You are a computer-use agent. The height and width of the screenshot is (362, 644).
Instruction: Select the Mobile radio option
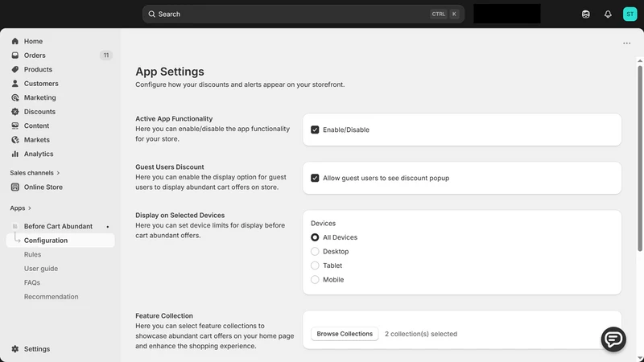pos(315,279)
